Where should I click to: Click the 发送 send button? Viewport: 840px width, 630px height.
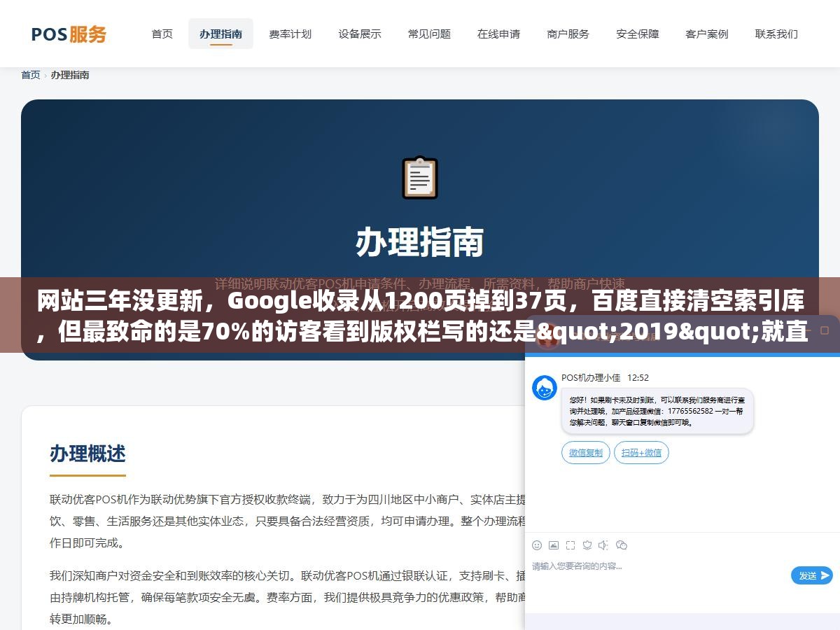[812, 575]
